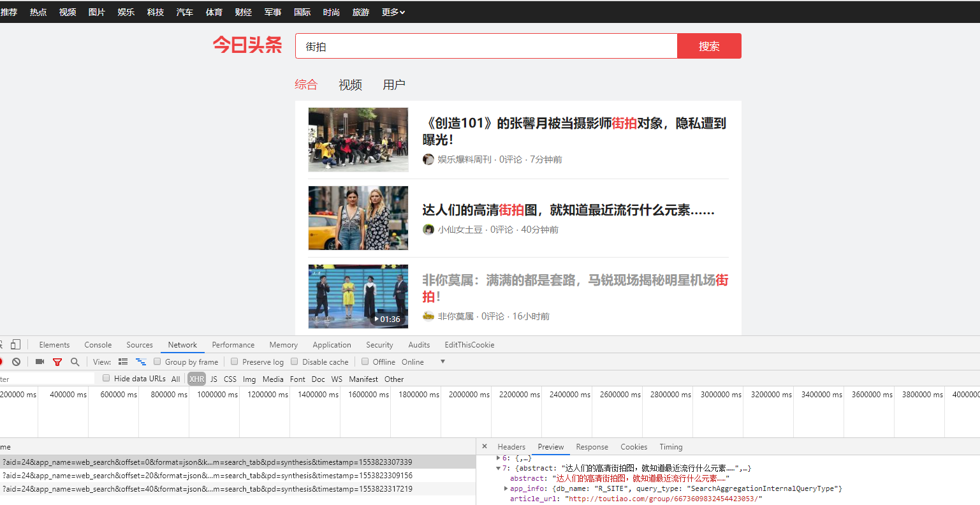
Task: Click the red 搜索 button
Action: [709, 46]
